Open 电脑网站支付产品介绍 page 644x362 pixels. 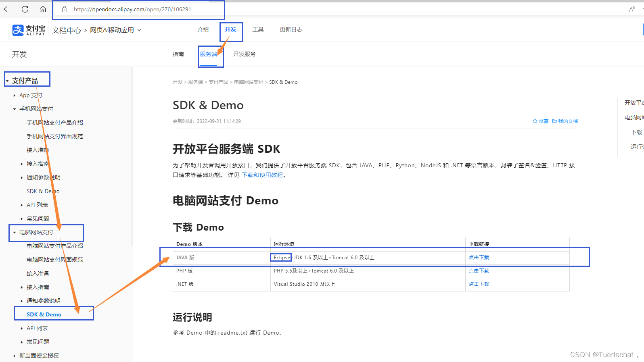coord(55,246)
